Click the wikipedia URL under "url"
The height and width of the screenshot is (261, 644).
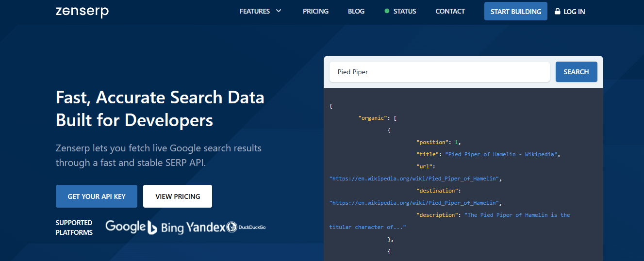click(x=413, y=179)
